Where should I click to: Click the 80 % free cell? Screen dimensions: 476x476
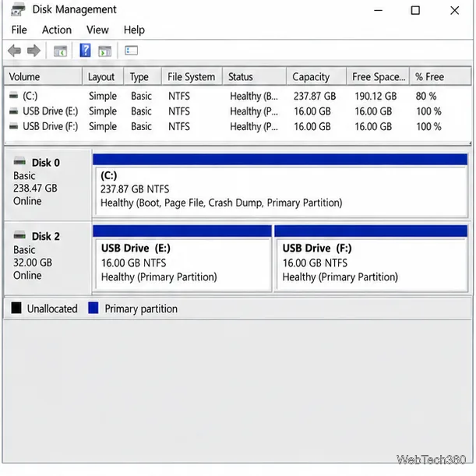(x=426, y=96)
